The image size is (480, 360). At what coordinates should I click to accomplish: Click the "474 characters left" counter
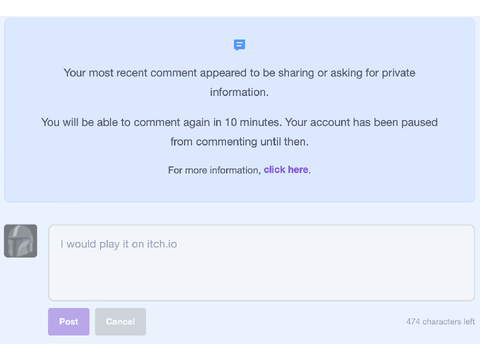coord(440,322)
